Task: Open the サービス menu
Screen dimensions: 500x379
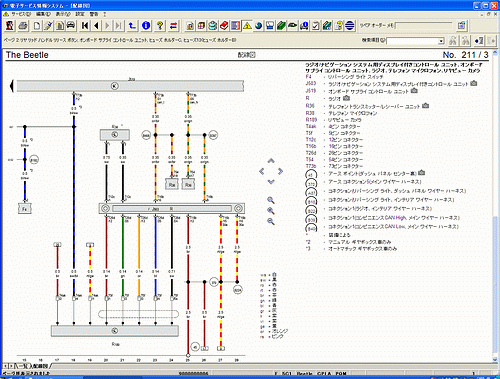Action: click(x=20, y=14)
